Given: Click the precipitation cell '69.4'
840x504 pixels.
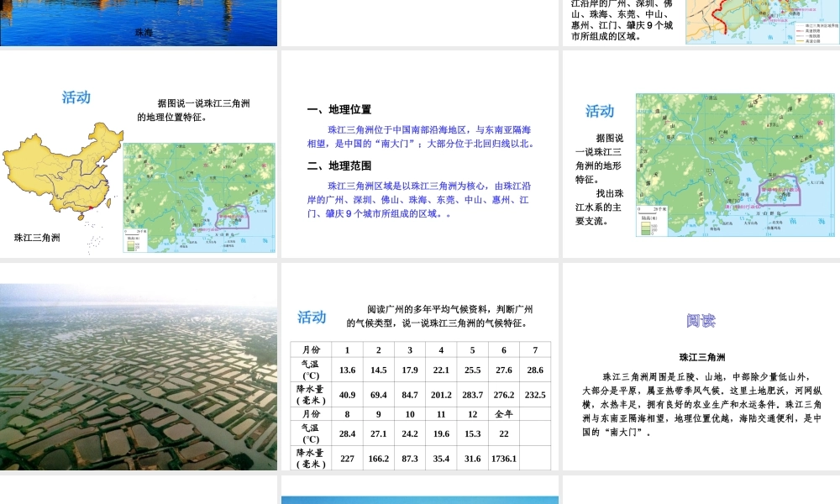Looking at the screenshot, I should [x=378, y=395].
